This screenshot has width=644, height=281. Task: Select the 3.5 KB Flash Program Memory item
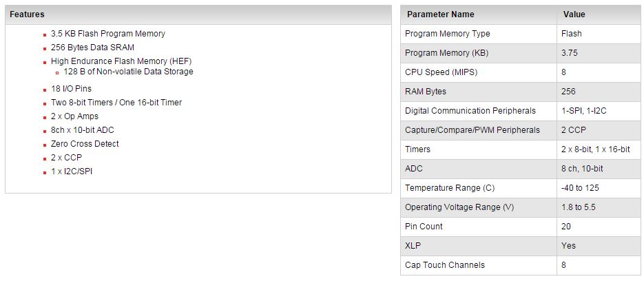(108, 34)
